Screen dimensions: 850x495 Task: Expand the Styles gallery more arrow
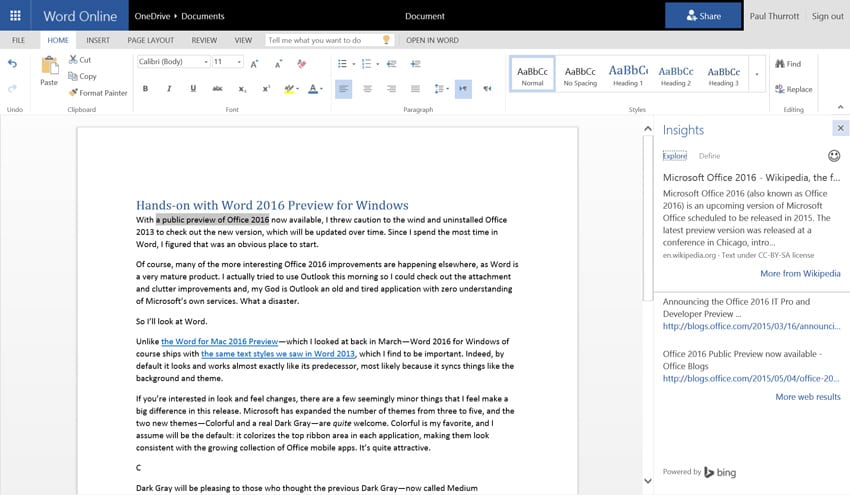[x=756, y=75]
